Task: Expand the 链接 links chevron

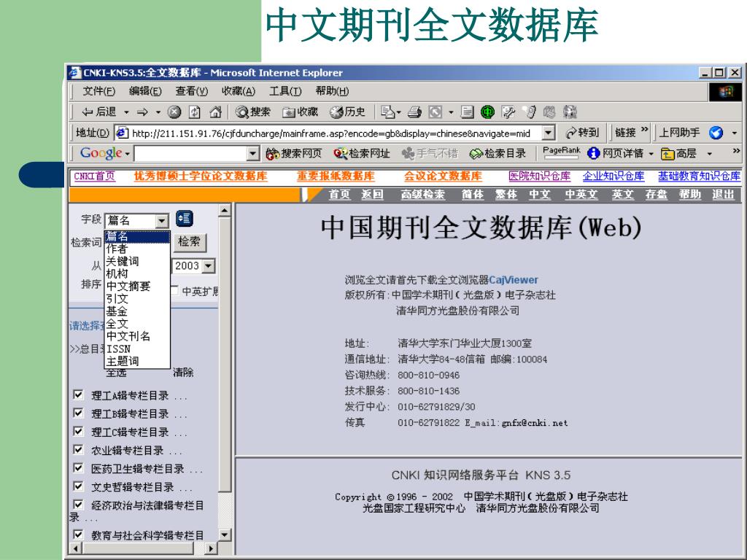Action: tap(644, 130)
